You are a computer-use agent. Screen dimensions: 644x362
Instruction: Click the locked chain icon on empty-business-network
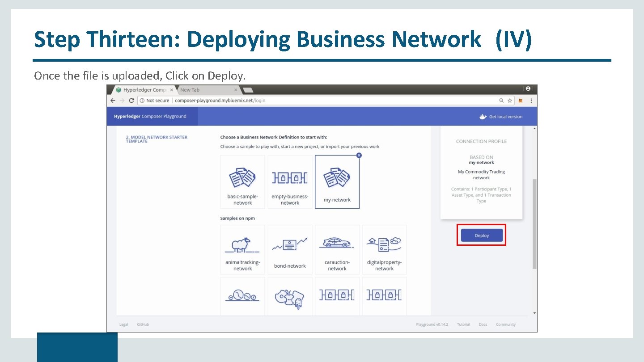click(x=290, y=178)
